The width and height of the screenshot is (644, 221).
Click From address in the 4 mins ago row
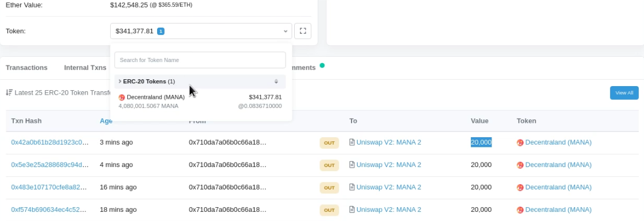click(228, 165)
